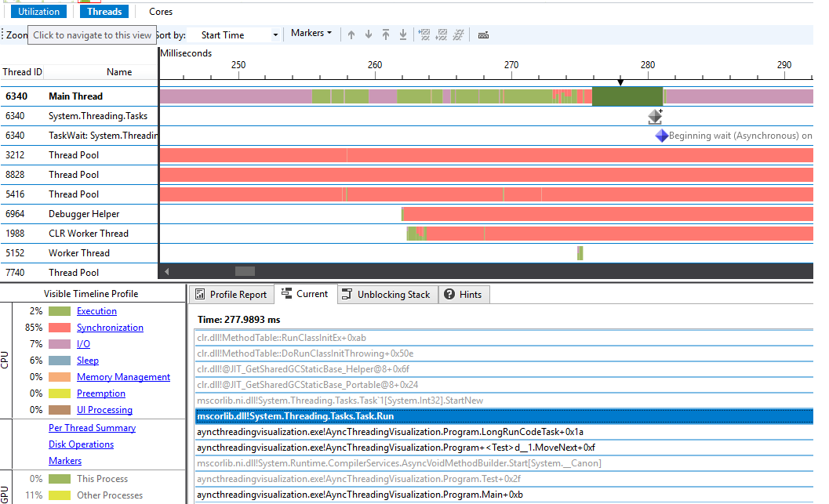The image size is (829, 504).
Task: Move selected thread to top
Action: click(x=385, y=34)
